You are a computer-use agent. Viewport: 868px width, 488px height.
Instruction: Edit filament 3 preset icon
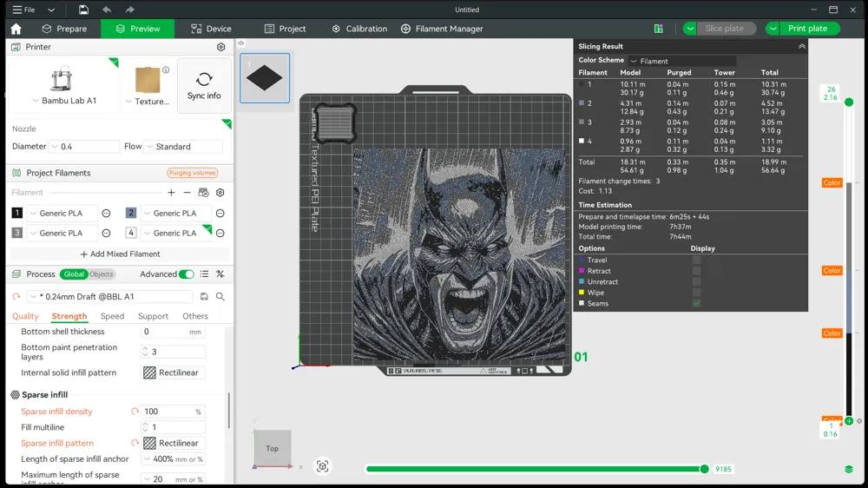106,234
